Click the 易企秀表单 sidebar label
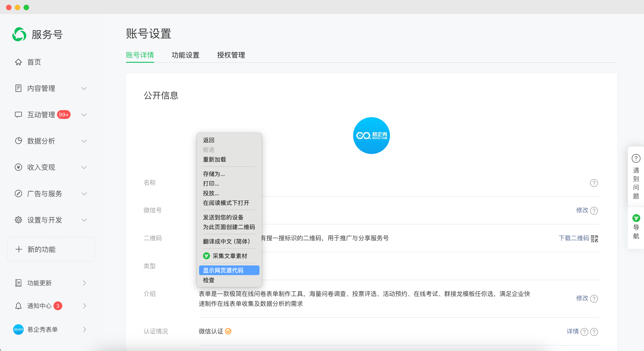644x351 pixels. pyautogui.click(x=43, y=330)
